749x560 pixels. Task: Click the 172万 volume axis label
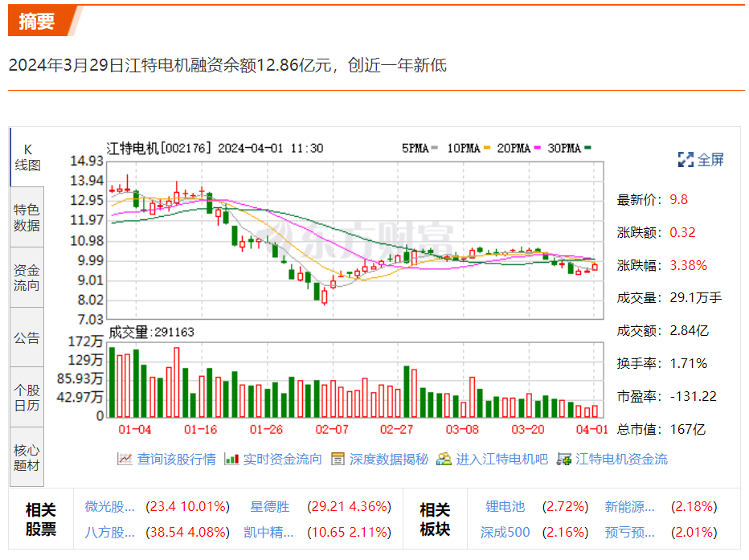[x=86, y=341]
